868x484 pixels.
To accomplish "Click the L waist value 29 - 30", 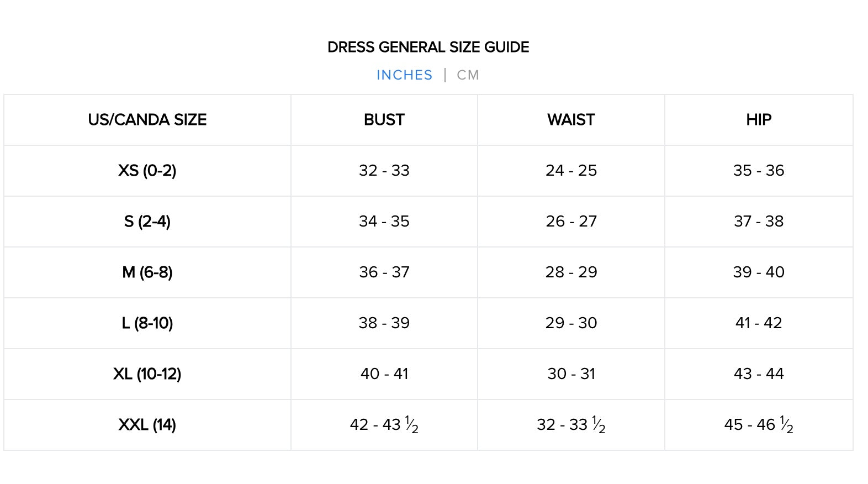I will (571, 323).
